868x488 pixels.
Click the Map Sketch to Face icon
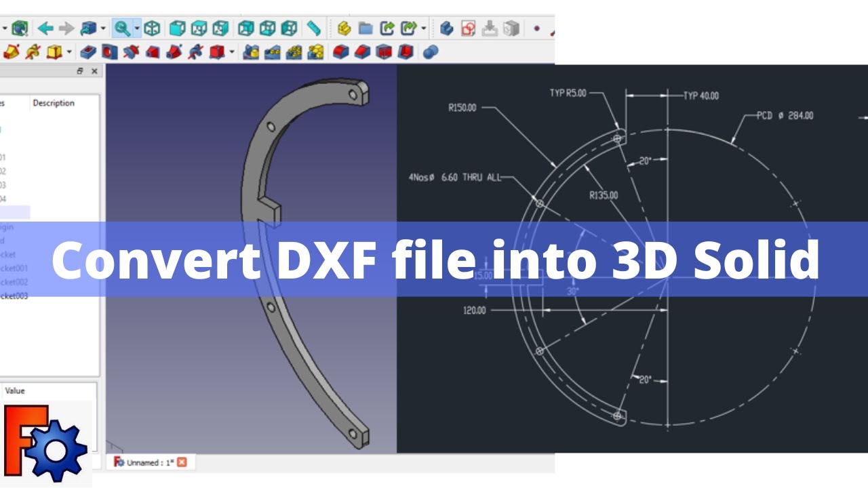click(511, 28)
